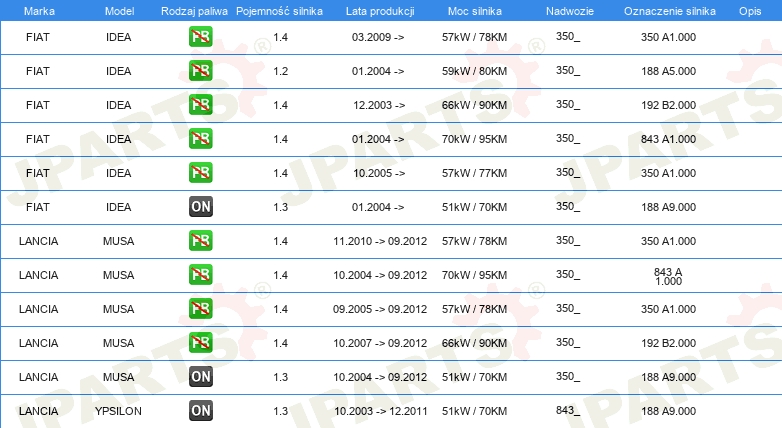Screen dimensions: 782x428
Task: Click the IDEA cell in the 12.2003 row
Action: (118, 105)
